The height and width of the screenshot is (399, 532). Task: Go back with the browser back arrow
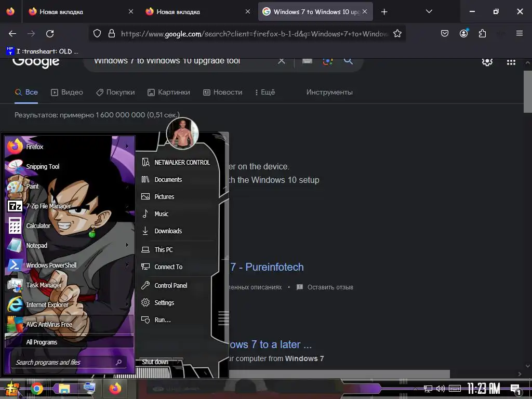pos(12,34)
